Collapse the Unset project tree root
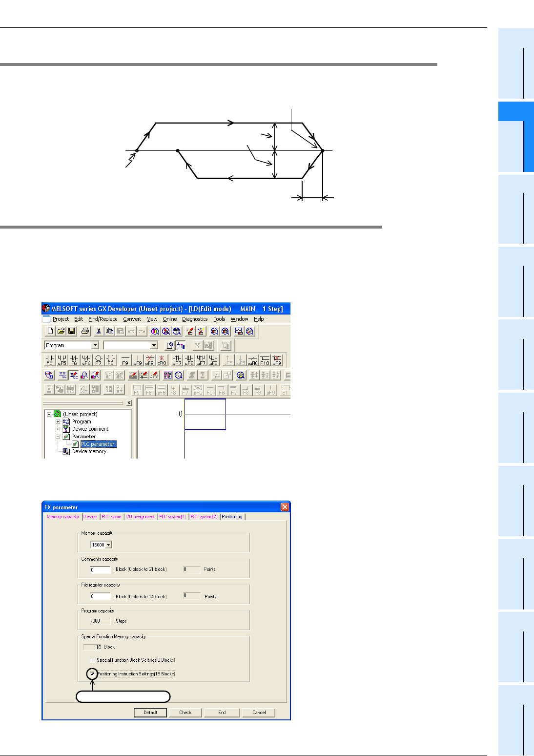The height and width of the screenshot is (756, 534). pos(49,414)
